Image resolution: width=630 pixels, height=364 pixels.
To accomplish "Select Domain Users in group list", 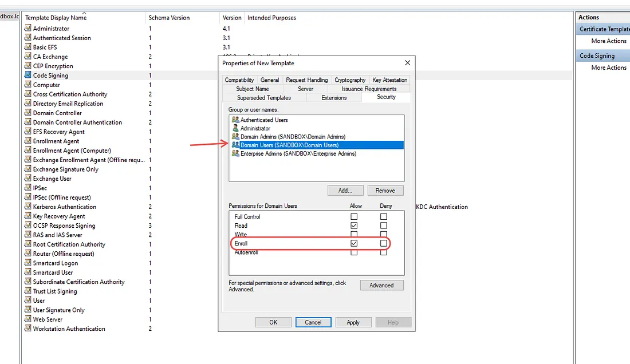I will 289,145.
